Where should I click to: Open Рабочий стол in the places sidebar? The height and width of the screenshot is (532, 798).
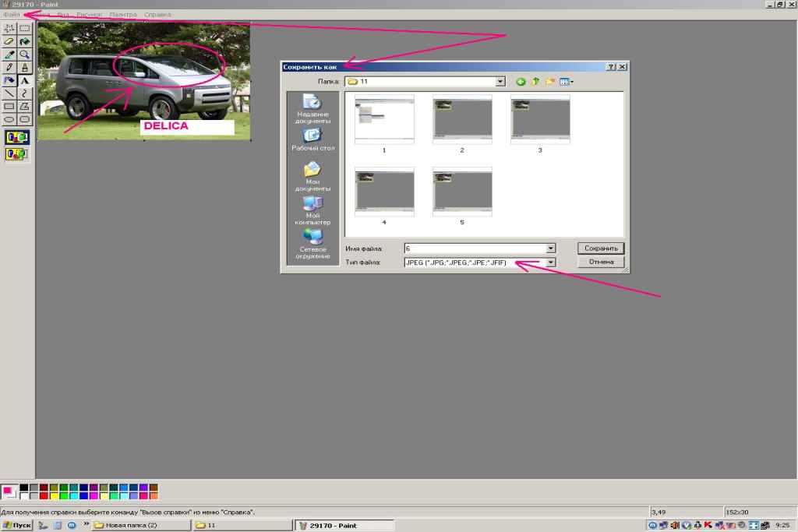tap(312, 140)
